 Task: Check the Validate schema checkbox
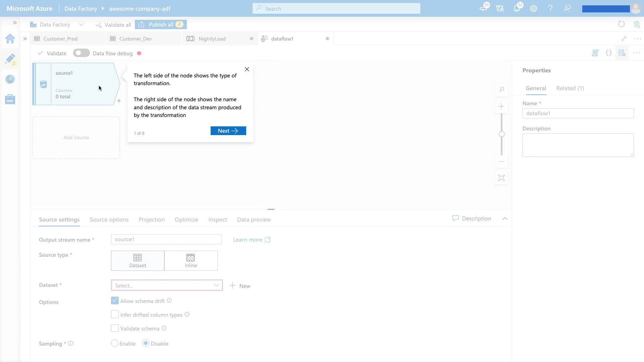pos(115,328)
